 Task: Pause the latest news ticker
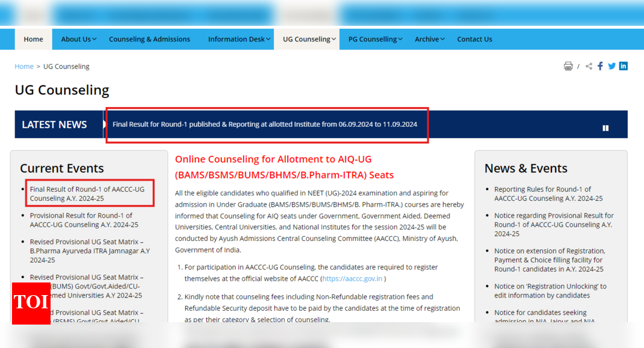click(x=605, y=128)
